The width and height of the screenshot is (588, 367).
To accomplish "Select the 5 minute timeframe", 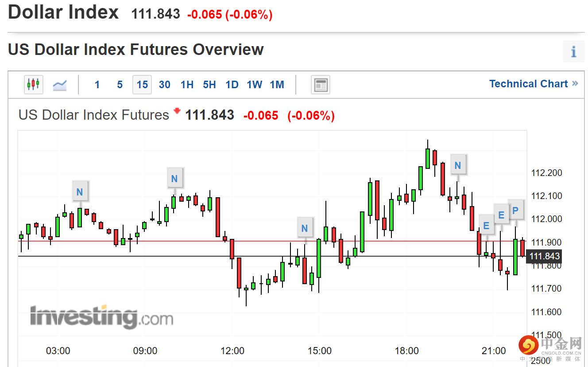I will (120, 85).
